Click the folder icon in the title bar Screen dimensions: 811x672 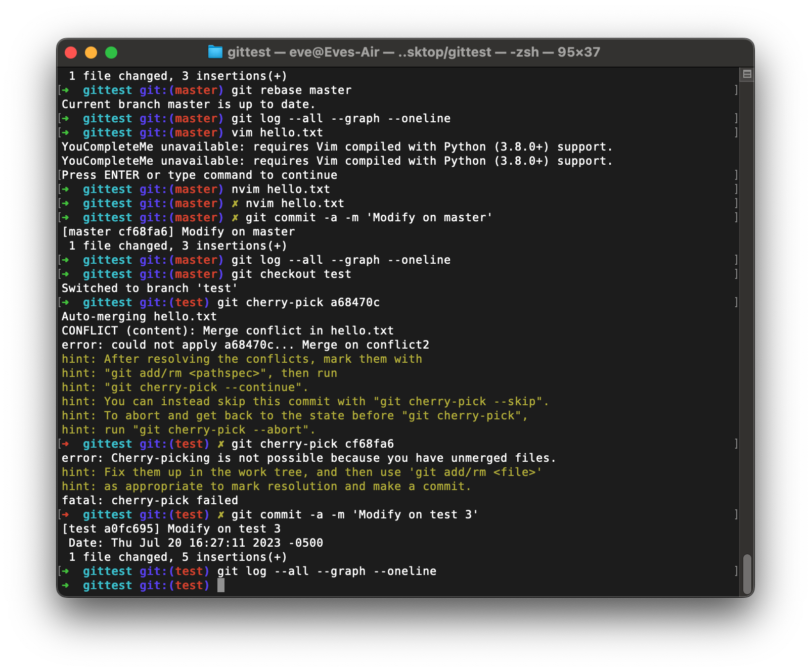pos(215,52)
